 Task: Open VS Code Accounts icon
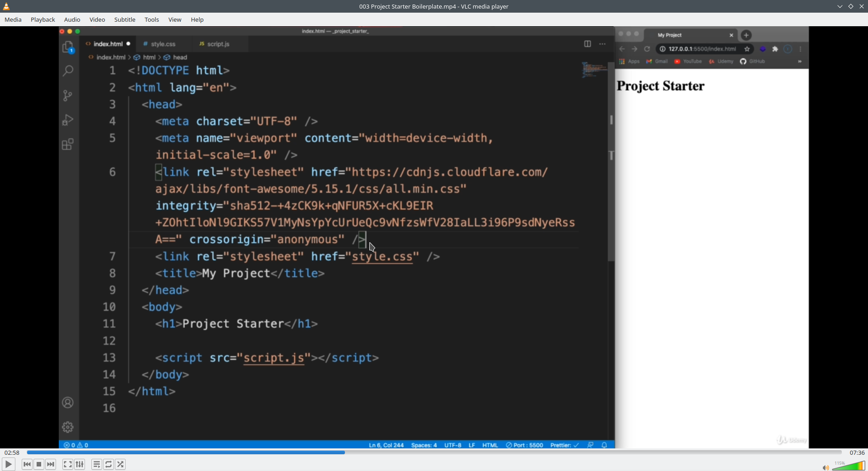click(68, 403)
